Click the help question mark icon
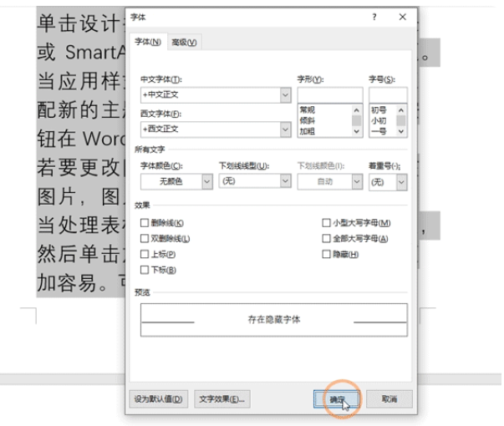This screenshot has width=504, height=426. coord(374,17)
